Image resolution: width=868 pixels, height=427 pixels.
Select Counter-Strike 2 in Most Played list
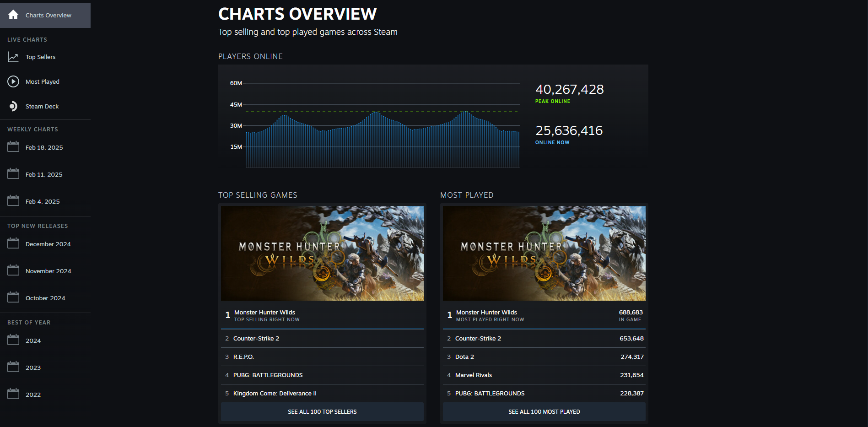coord(544,339)
